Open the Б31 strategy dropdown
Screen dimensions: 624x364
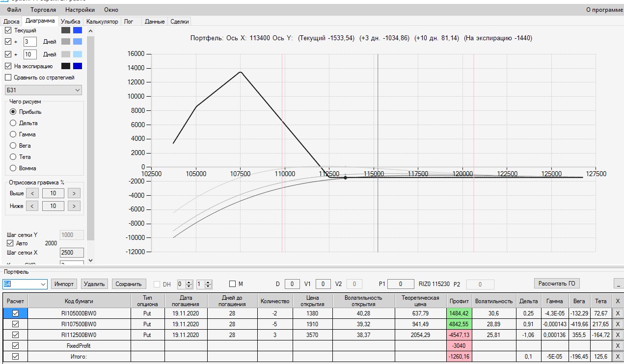43,90
